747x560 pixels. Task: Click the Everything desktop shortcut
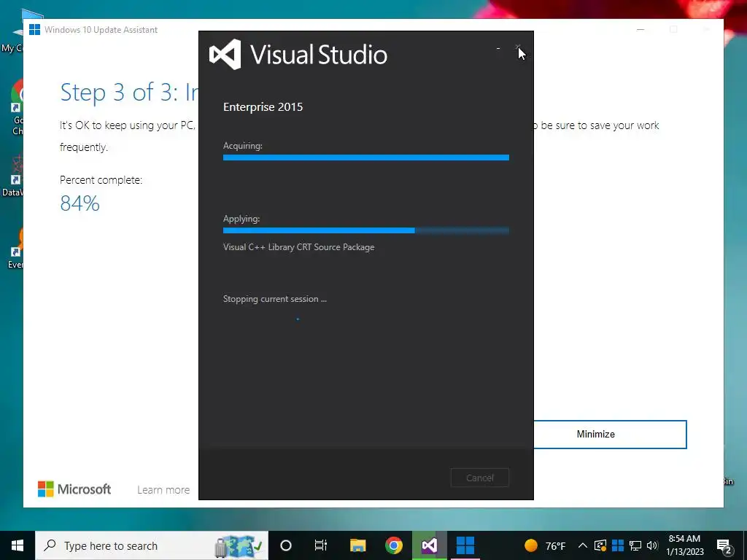(17, 249)
